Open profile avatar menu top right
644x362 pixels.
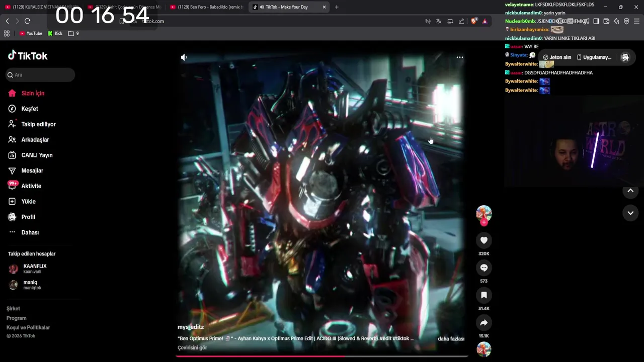(625, 57)
